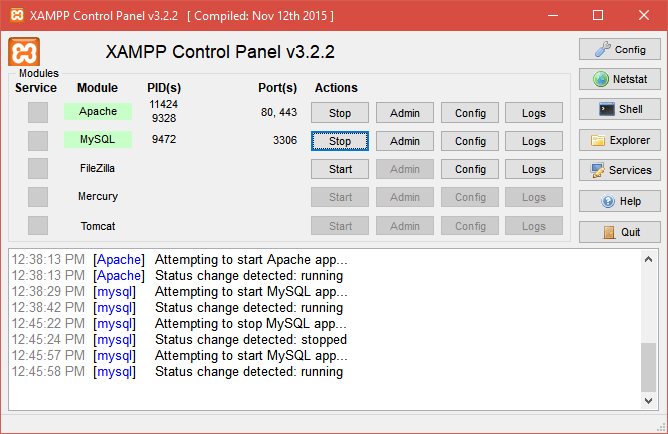
Task: Open Admin for the Apache module
Action: click(x=404, y=113)
